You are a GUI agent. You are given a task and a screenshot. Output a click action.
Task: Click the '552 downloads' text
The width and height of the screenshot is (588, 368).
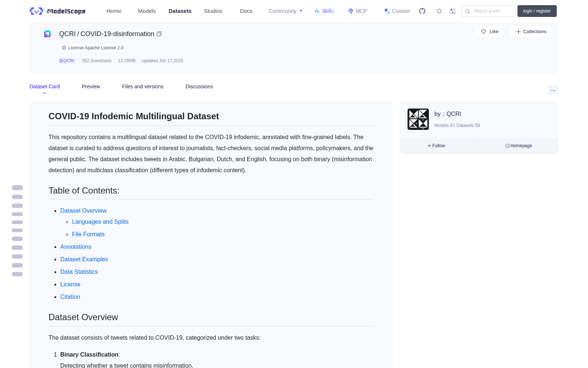click(x=97, y=61)
